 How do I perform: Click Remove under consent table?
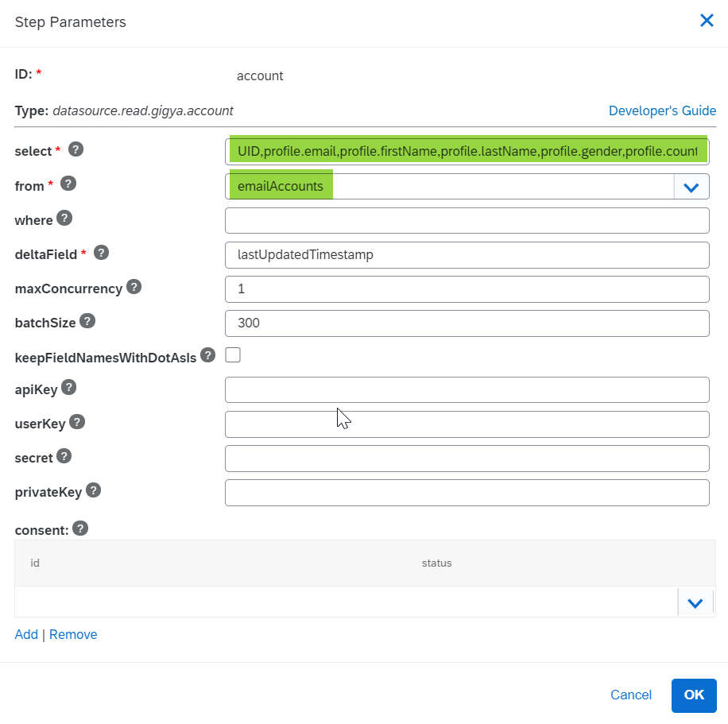coord(73,634)
